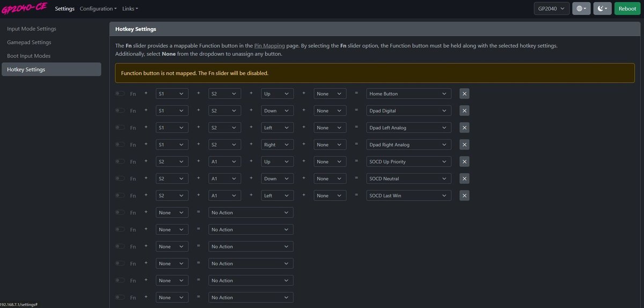Select Gamepad Settings in the sidebar
Viewport: 644px width, 308px height.
29,42
